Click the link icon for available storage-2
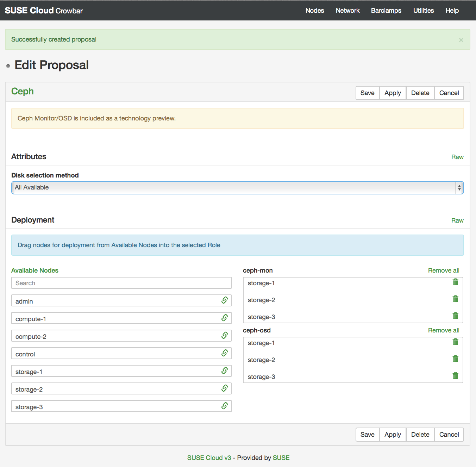This screenshot has height=467, width=476. pyautogui.click(x=225, y=388)
